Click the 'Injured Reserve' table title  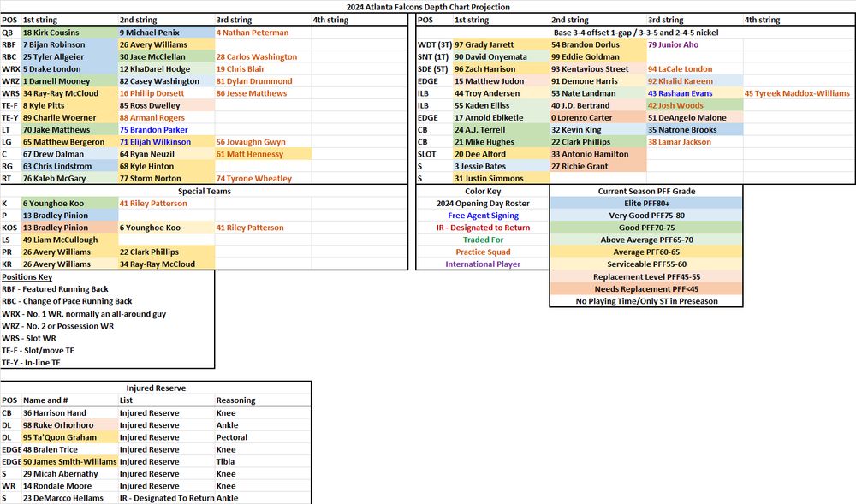pyautogui.click(x=156, y=388)
